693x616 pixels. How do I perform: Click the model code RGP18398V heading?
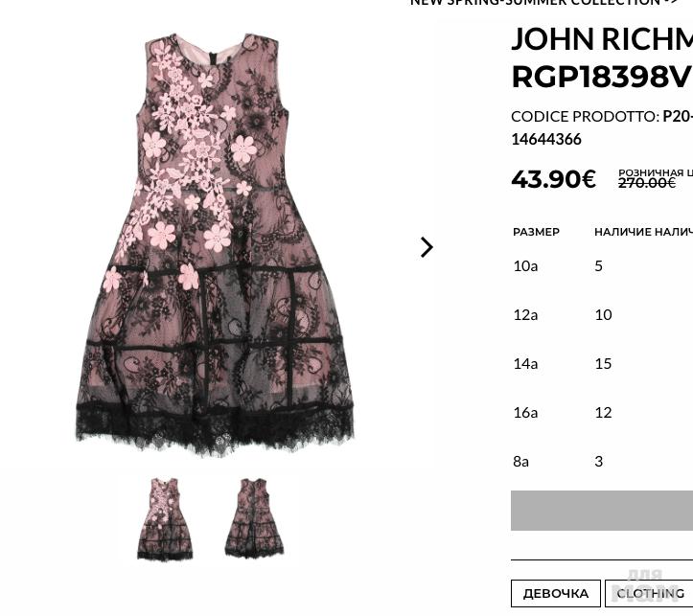(601, 77)
